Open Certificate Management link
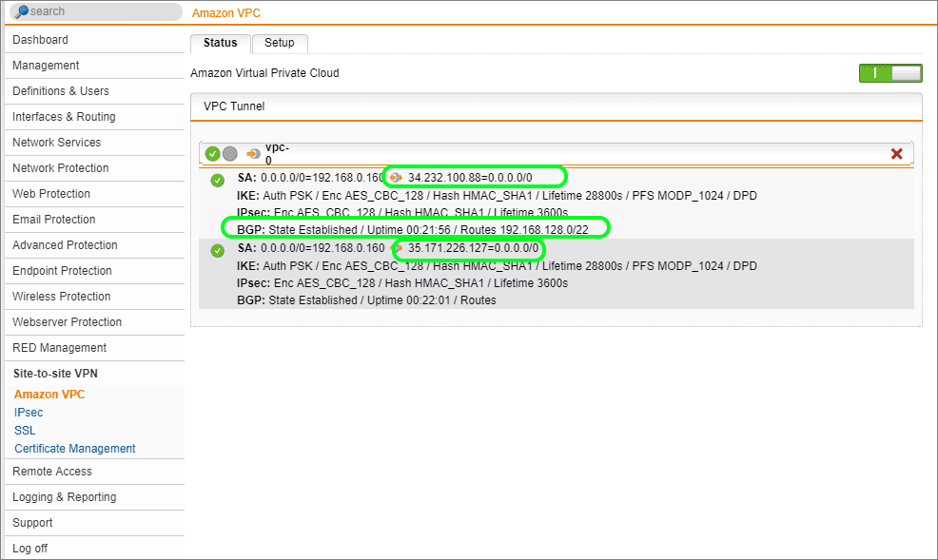Screen dimensions: 938x560 coord(75,449)
